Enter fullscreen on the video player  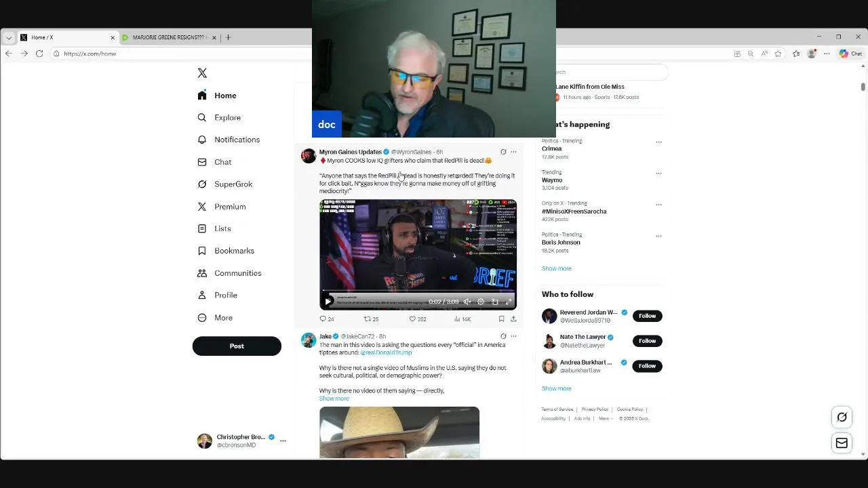coord(509,302)
